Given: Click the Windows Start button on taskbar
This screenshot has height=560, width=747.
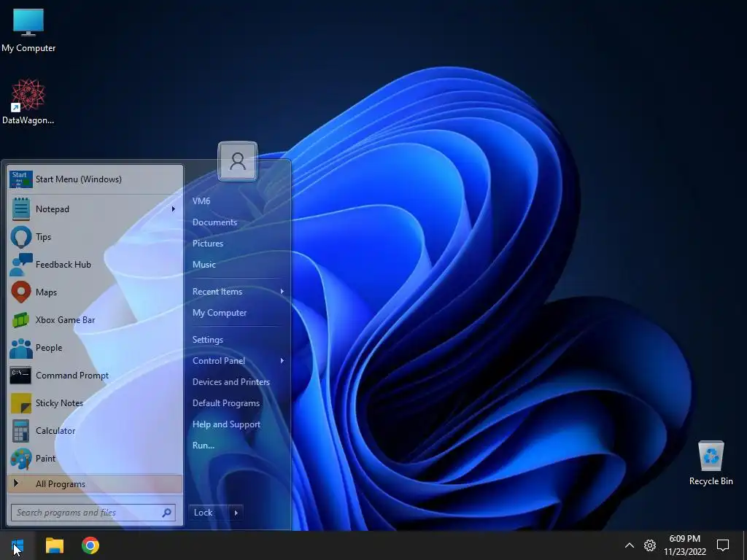Looking at the screenshot, I should [18, 545].
